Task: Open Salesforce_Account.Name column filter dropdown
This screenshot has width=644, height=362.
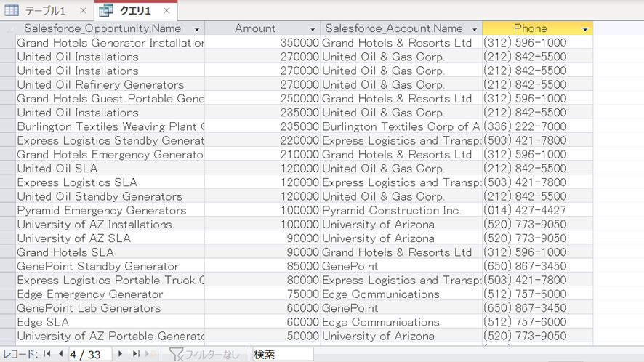Action: [475, 29]
